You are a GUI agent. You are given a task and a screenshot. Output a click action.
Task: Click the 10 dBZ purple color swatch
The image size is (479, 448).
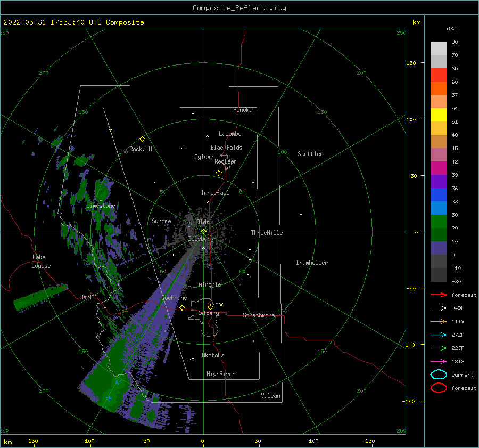439,248
